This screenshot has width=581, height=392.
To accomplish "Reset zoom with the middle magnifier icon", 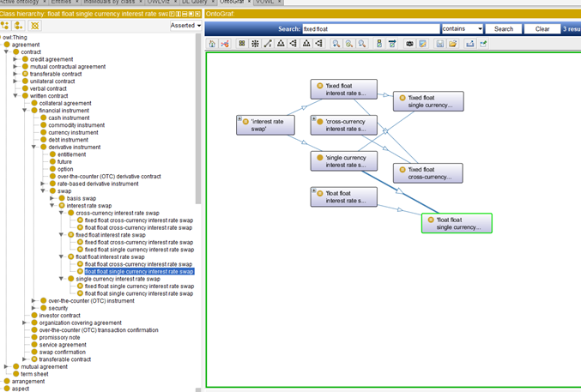I will pyautogui.click(x=349, y=44).
